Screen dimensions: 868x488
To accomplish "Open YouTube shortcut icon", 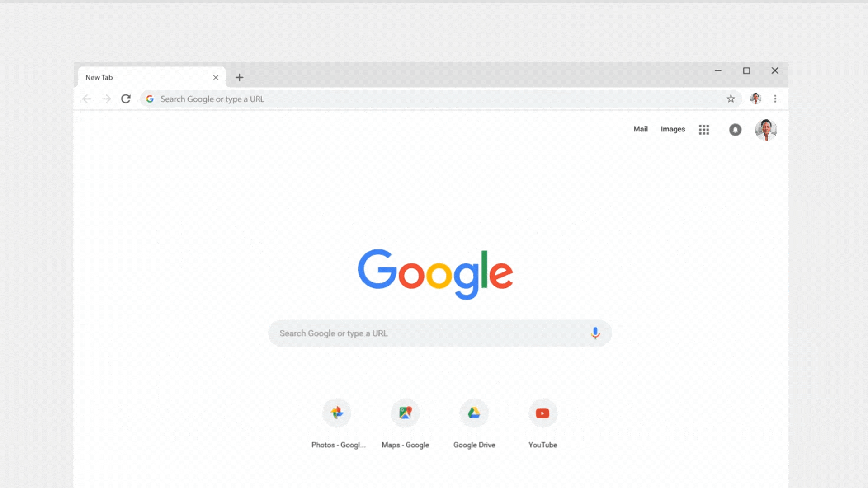I will [542, 413].
